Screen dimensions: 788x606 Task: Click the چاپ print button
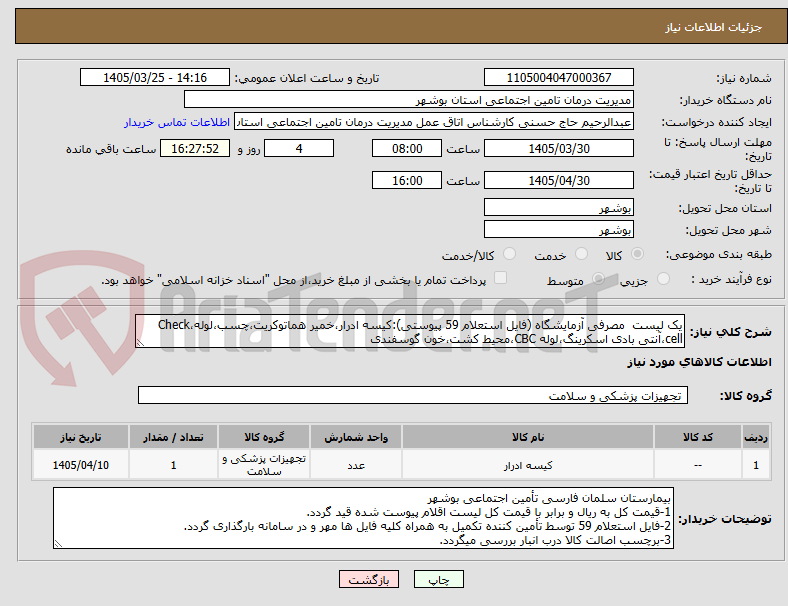click(x=439, y=579)
